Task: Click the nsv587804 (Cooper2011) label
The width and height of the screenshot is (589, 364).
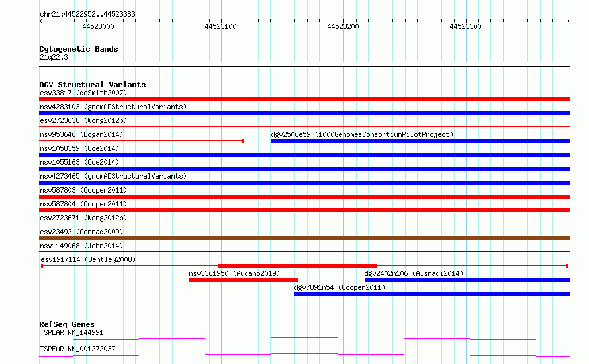Action: (83, 204)
